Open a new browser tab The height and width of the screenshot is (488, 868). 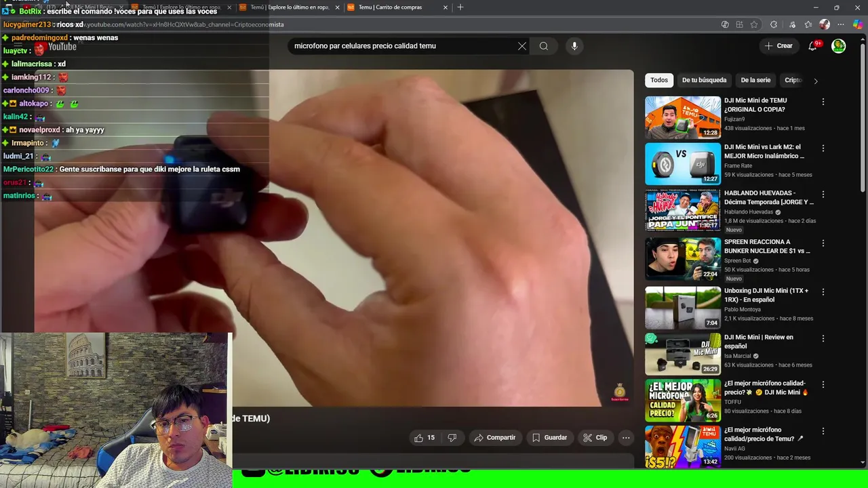(460, 7)
